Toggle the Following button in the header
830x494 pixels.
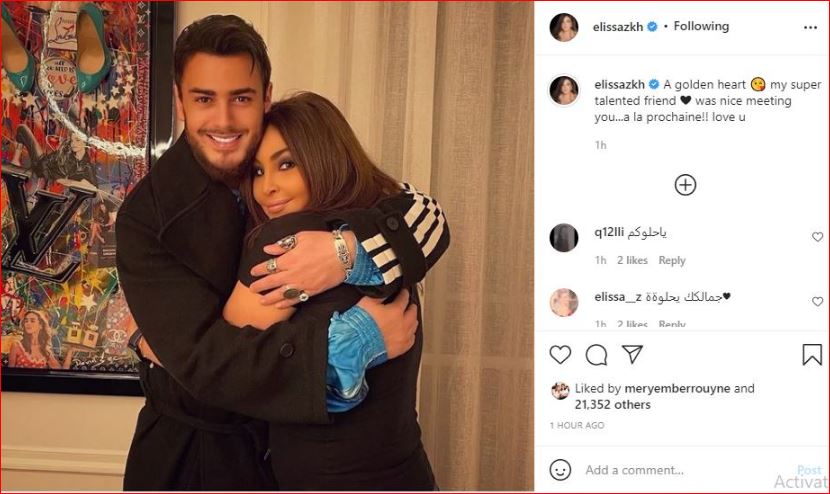(701, 26)
